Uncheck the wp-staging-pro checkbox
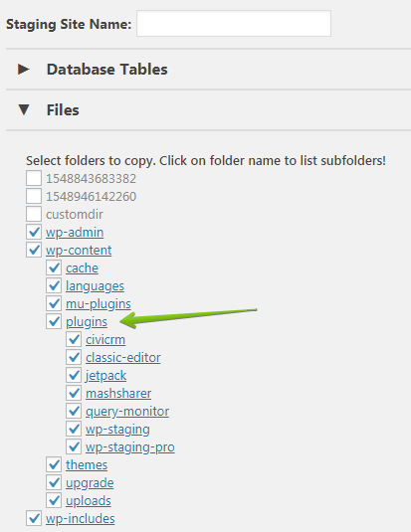The height and width of the screenshot is (532, 411). [x=74, y=446]
